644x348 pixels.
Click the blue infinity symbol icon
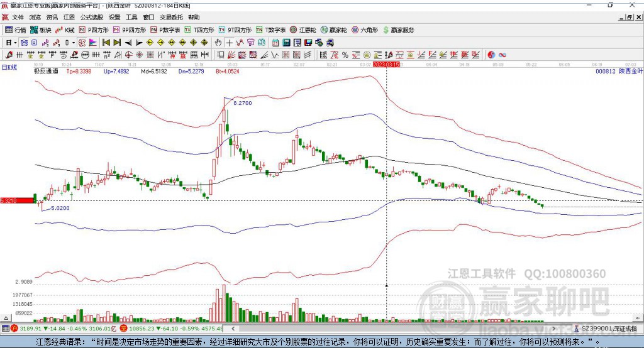click(x=502, y=55)
